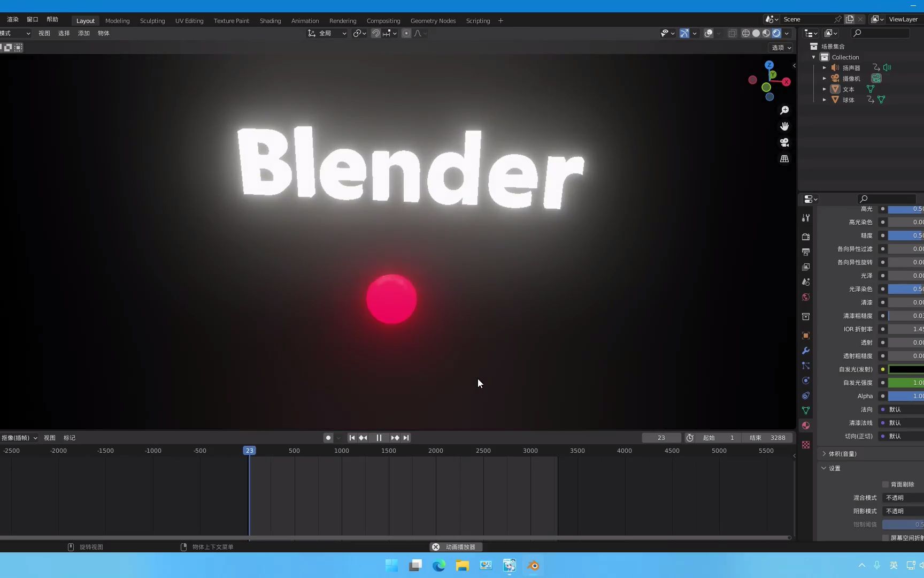Open the Particles properties tab
This screenshot has height=578, width=924.
(806, 366)
